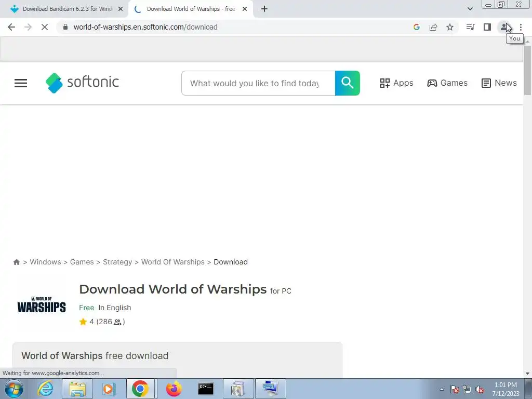Click the on-screen keyboard taskbar icon
The image size is (532, 399).
coord(270,389)
